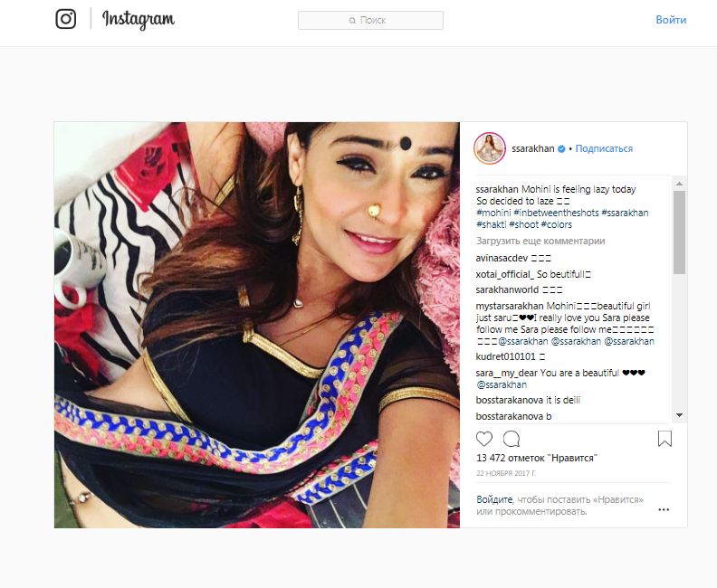
Task: Load more comments via Загрузить еще комментарии
Action: 540,241
